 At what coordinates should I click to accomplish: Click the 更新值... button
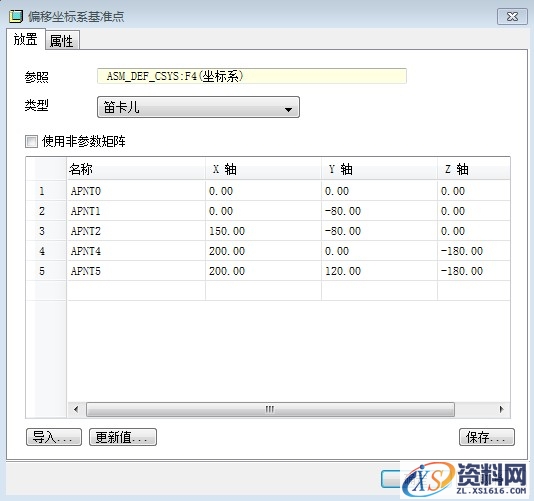coord(123,437)
